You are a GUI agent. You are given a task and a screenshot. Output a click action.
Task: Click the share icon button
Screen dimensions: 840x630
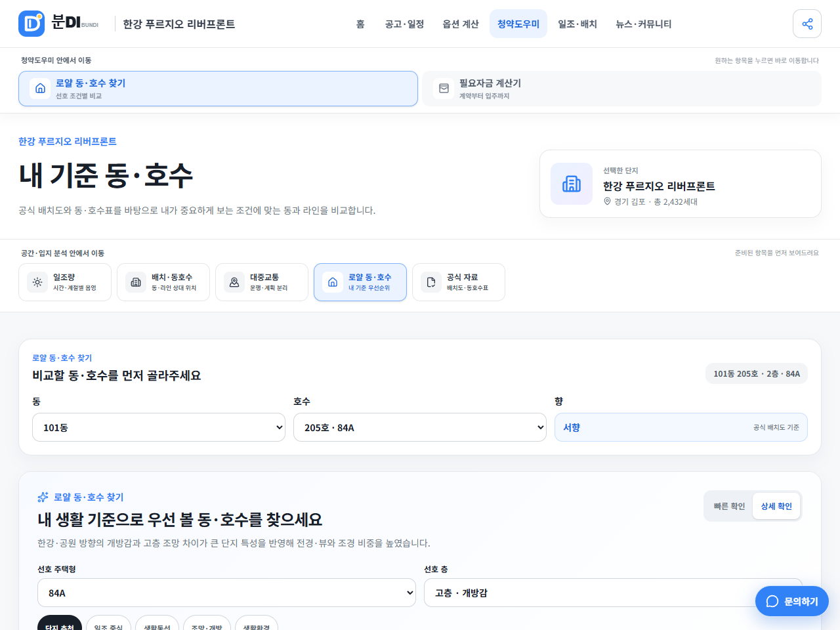(807, 24)
